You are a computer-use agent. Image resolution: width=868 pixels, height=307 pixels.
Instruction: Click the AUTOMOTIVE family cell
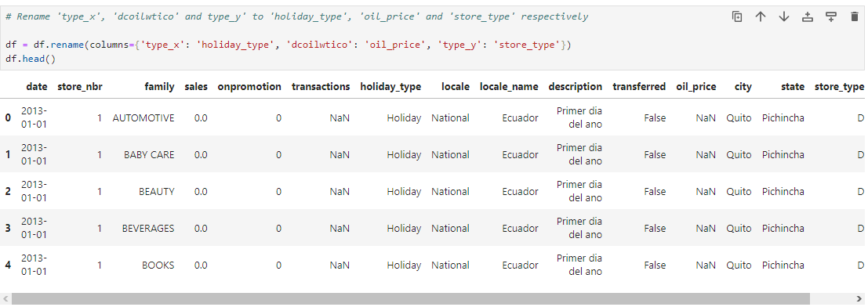point(143,117)
